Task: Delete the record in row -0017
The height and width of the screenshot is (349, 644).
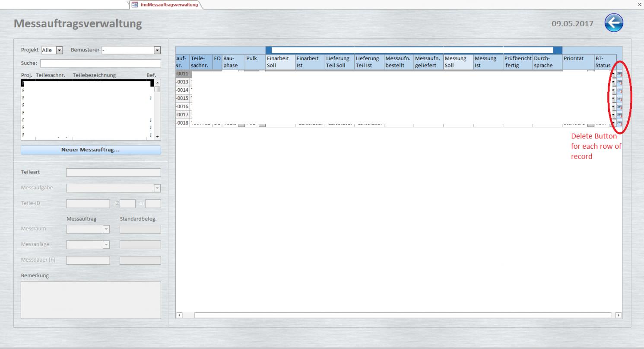Action: point(619,115)
